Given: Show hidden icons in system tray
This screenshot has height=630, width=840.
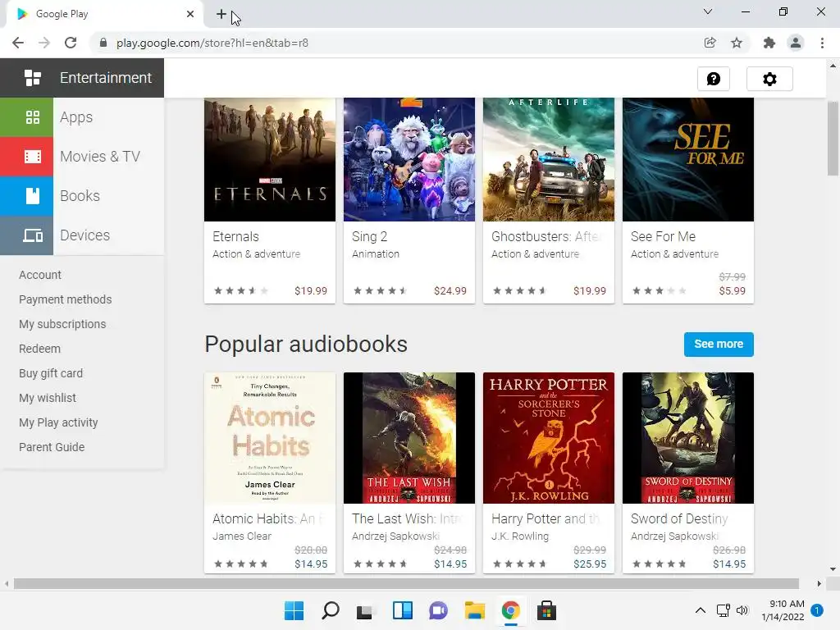Looking at the screenshot, I should coord(701,610).
